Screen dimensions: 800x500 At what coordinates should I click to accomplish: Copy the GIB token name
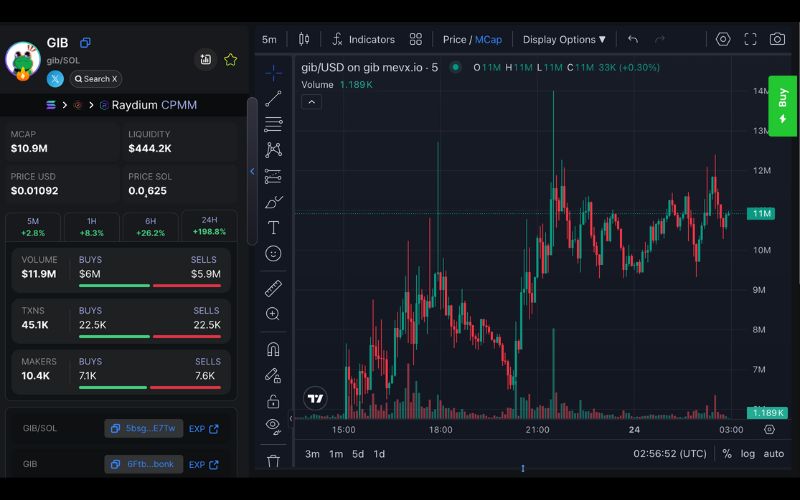point(85,43)
